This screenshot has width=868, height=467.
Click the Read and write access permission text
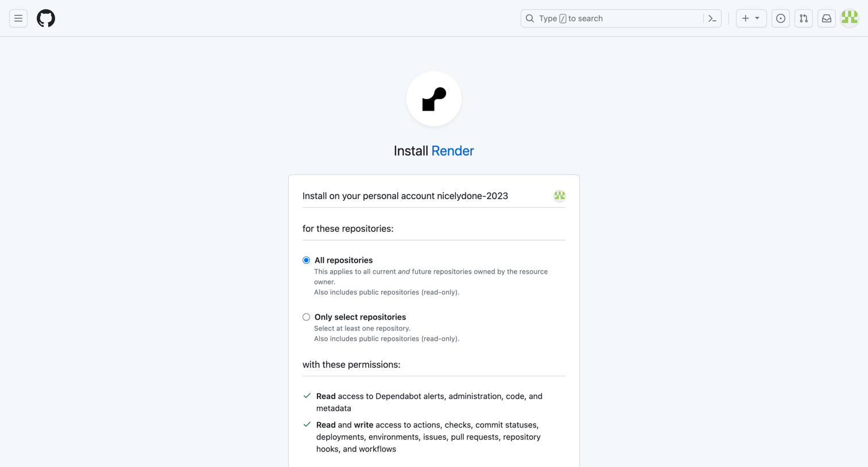point(429,437)
